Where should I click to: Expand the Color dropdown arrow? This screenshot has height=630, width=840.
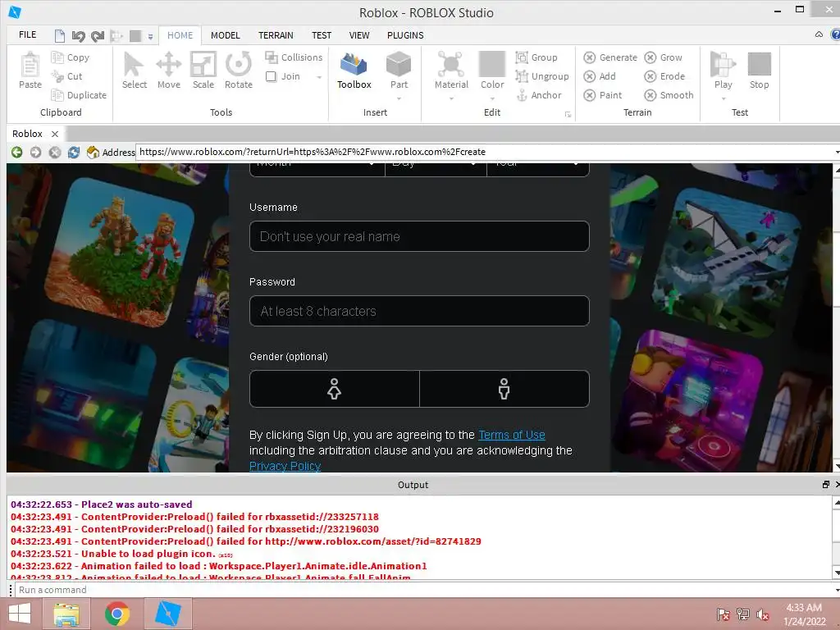[x=492, y=98]
